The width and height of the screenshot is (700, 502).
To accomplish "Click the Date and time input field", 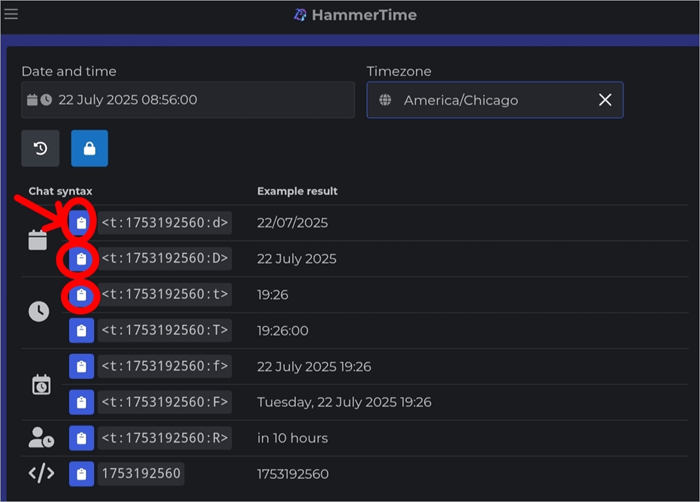I will tap(188, 100).
